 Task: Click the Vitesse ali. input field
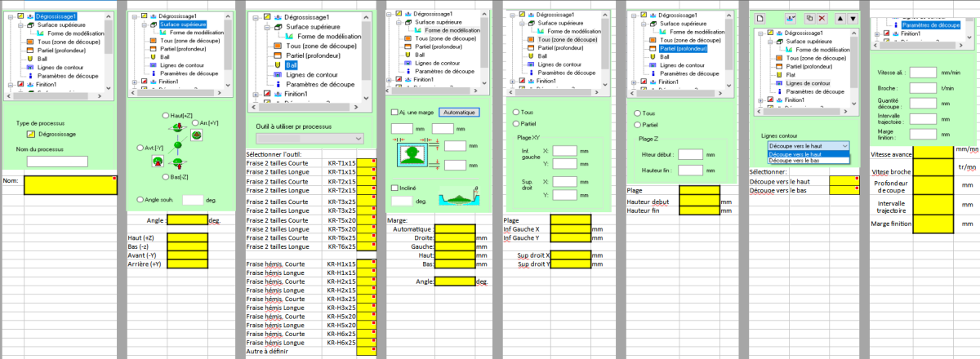pyautogui.click(x=922, y=72)
